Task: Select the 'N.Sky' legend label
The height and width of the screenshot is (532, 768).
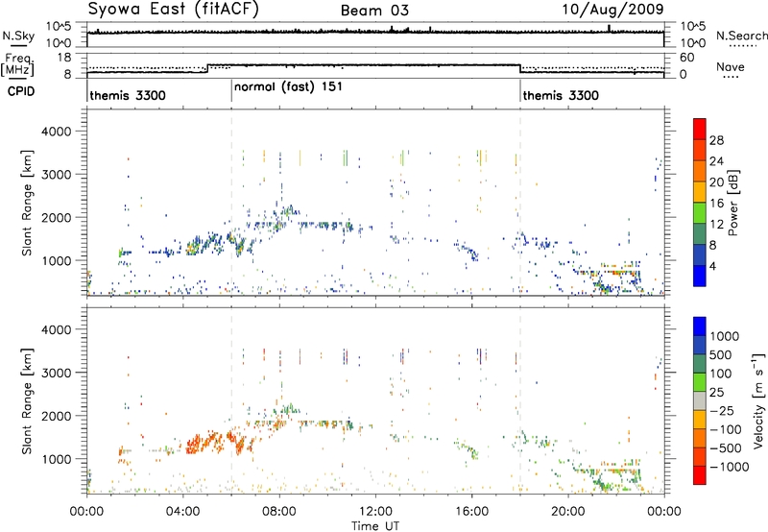Action: (18, 36)
